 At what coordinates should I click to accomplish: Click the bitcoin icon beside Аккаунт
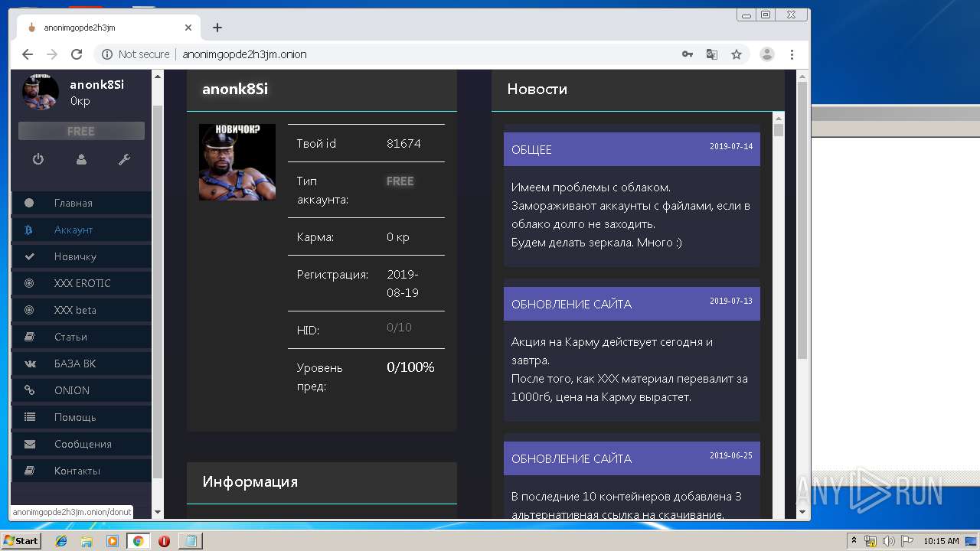[x=29, y=230]
